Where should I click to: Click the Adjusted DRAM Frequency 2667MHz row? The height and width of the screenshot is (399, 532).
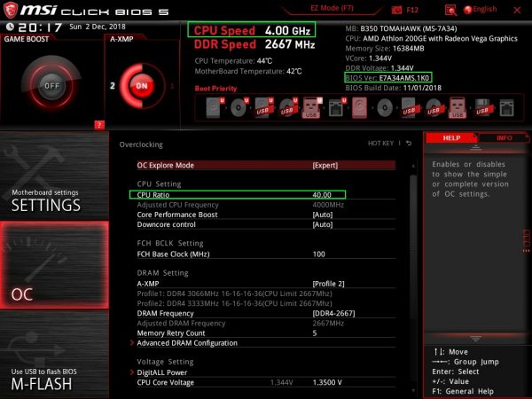coord(266,324)
